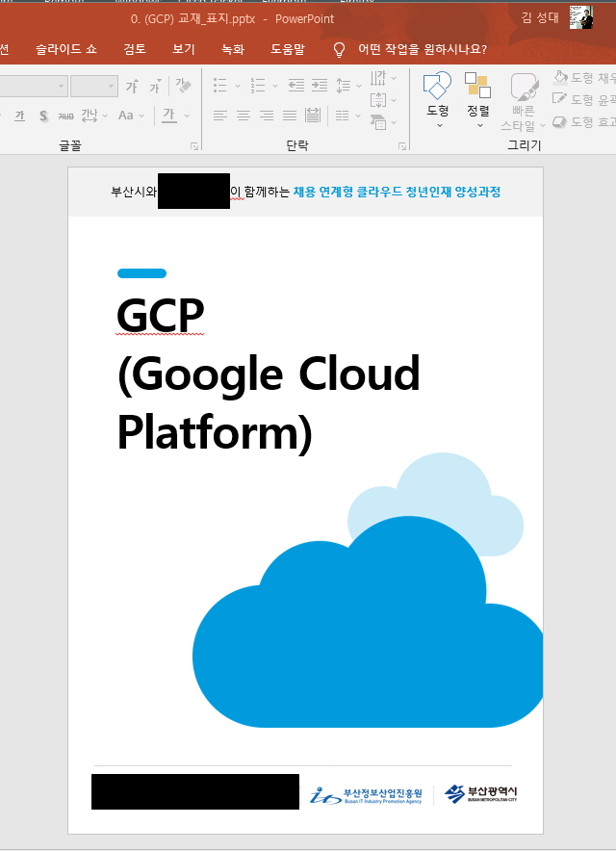Apply bulleted list formatting
Viewport: 616px width, 851px height.
click(219, 86)
